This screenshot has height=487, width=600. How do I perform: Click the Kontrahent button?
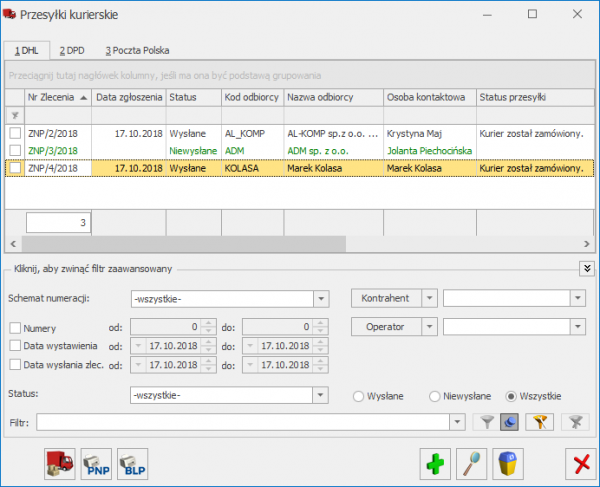coord(383,297)
